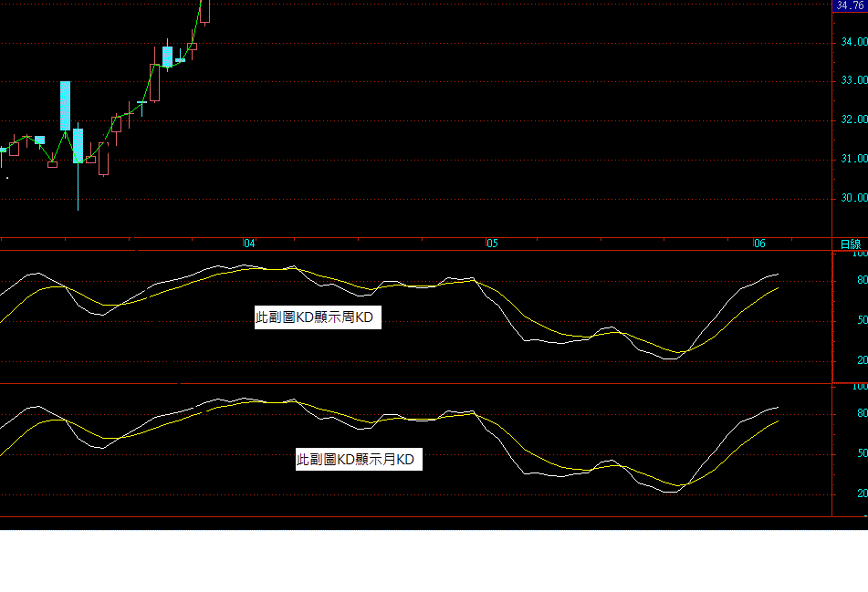868x592 pixels.
Task: Click the 80 level label in monthly KD panel
Action: (x=862, y=413)
